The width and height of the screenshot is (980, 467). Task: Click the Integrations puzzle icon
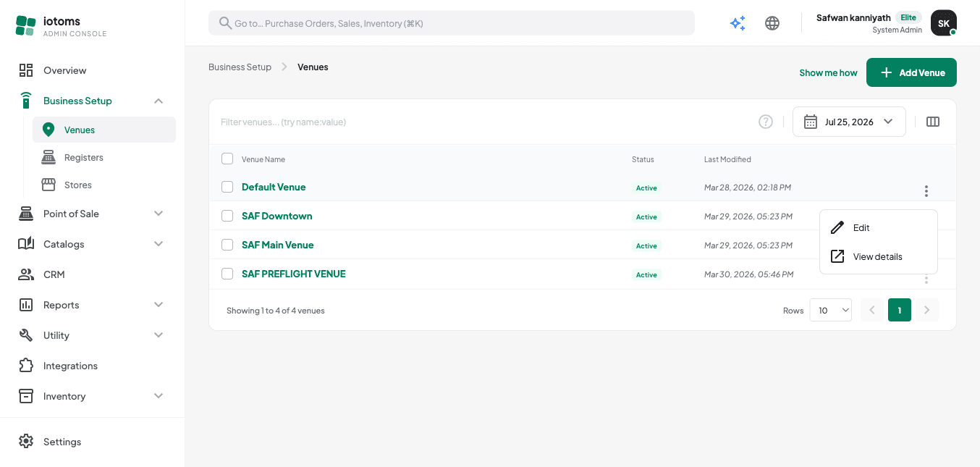click(x=26, y=366)
